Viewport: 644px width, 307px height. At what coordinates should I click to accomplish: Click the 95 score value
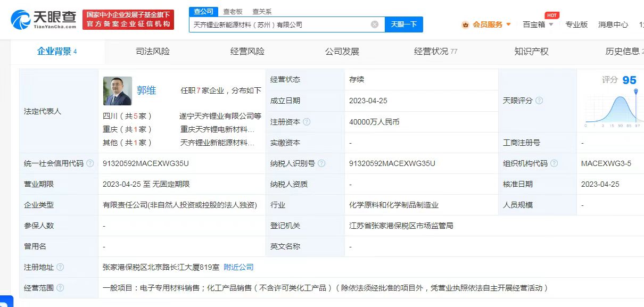629,80
